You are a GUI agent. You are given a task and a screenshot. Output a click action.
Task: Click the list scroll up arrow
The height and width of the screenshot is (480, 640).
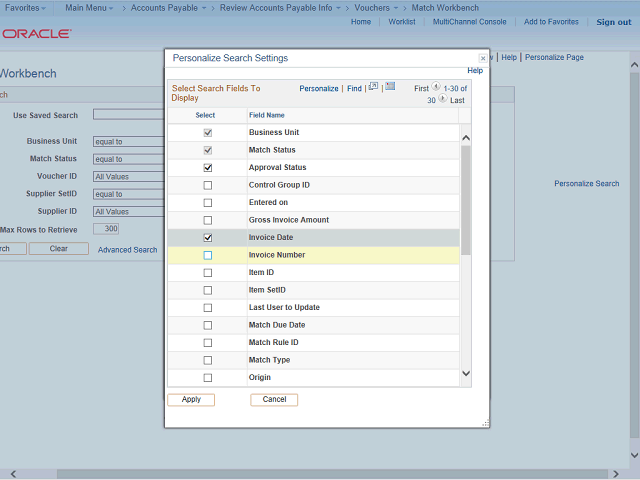pyautogui.click(x=465, y=134)
